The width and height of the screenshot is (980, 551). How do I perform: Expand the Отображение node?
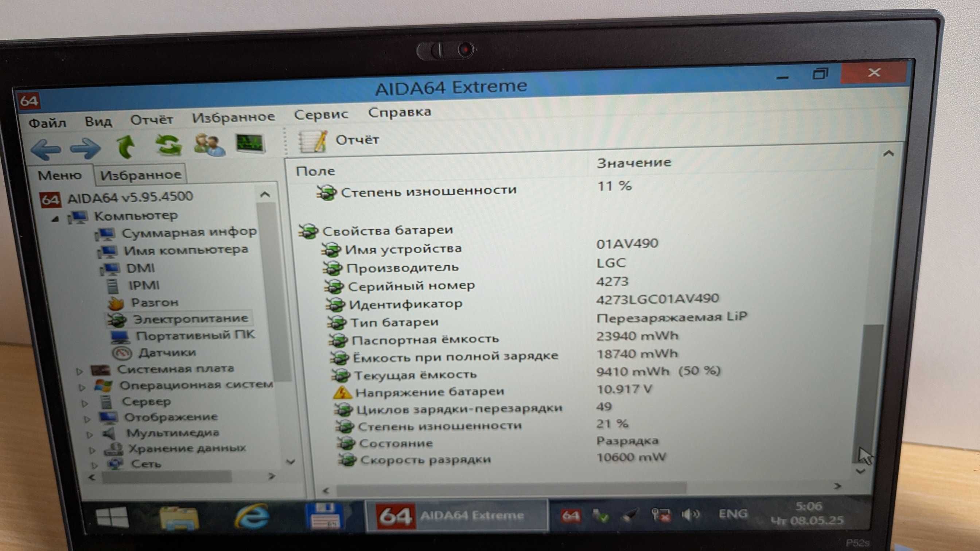87,419
